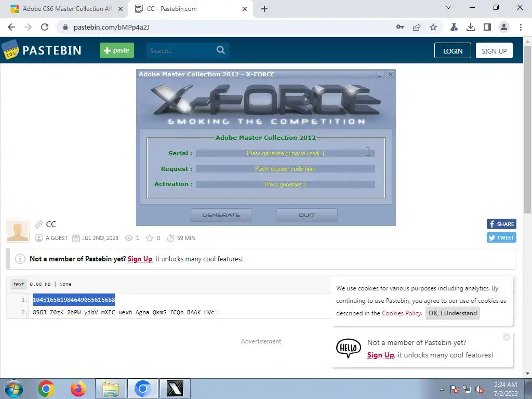The height and width of the screenshot is (399, 532).
Task: Click the search magnifier icon
Action: (220, 50)
